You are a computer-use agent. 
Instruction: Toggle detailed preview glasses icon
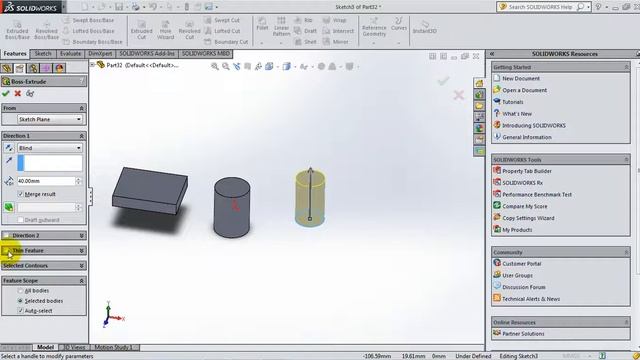pos(30,93)
